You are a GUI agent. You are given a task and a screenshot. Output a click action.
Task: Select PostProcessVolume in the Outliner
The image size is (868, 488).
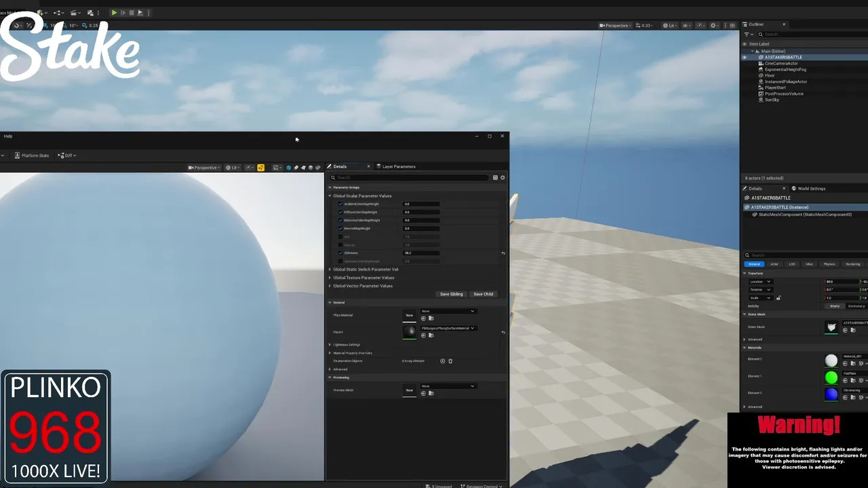click(784, 94)
